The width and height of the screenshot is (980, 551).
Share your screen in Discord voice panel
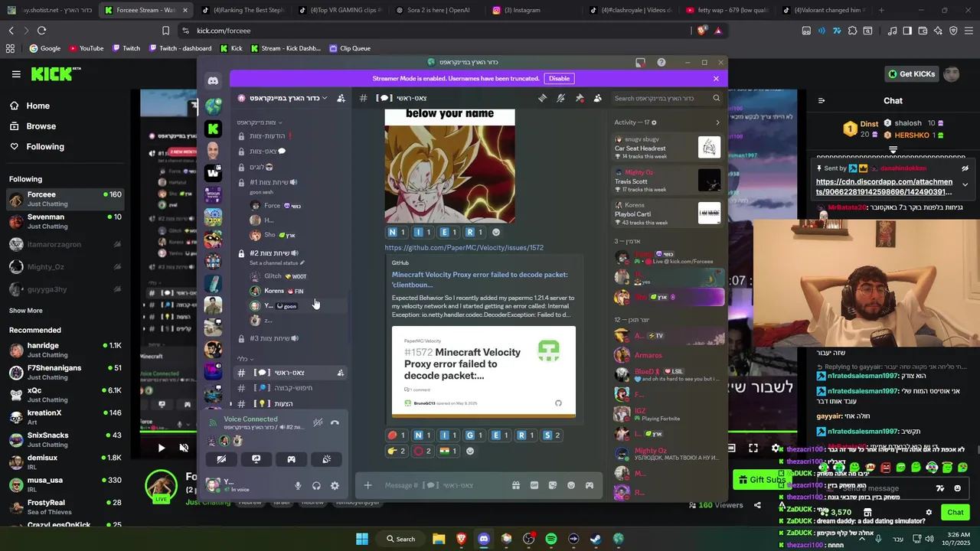[256, 459]
